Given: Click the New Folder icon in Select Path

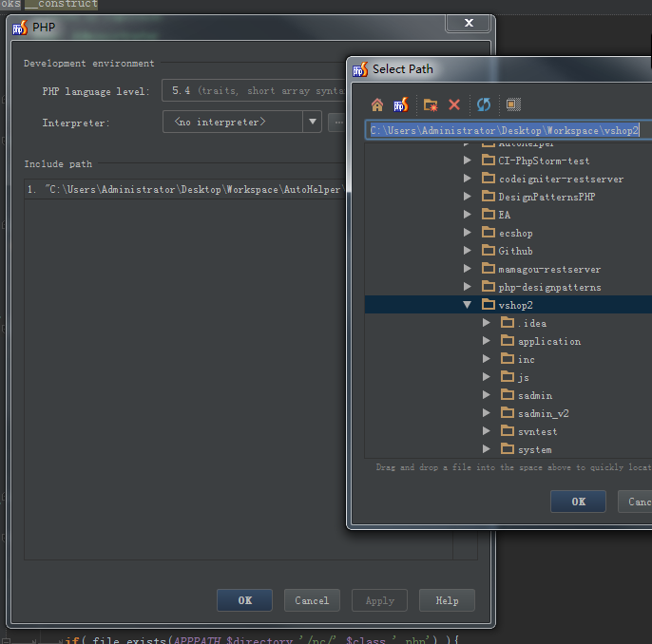Looking at the screenshot, I should [431, 104].
